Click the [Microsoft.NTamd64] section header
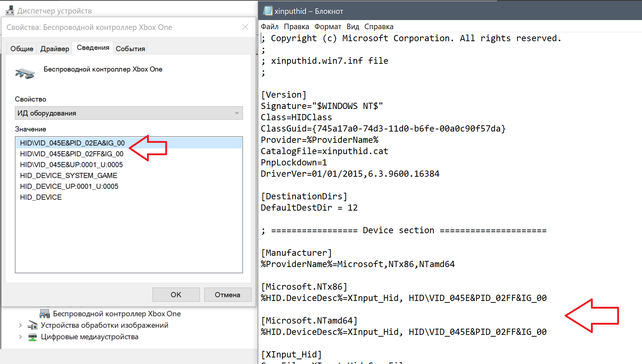The image size is (642, 364). pyautogui.click(x=309, y=321)
